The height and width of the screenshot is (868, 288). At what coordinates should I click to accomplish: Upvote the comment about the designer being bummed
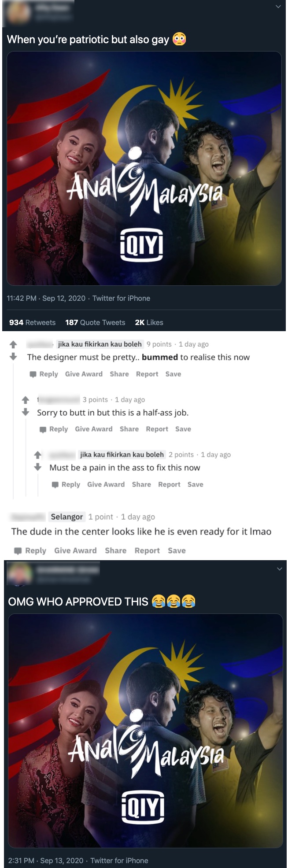click(13, 344)
